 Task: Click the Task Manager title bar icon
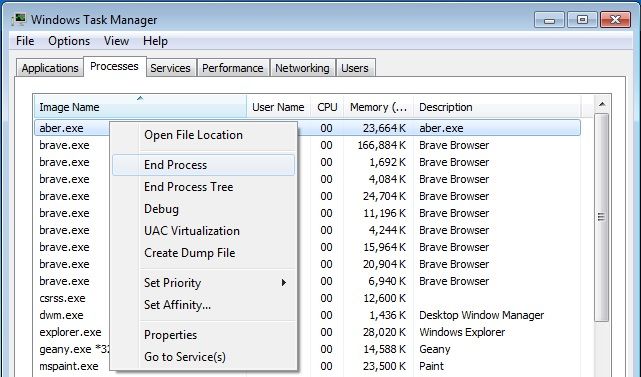(18, 19)
